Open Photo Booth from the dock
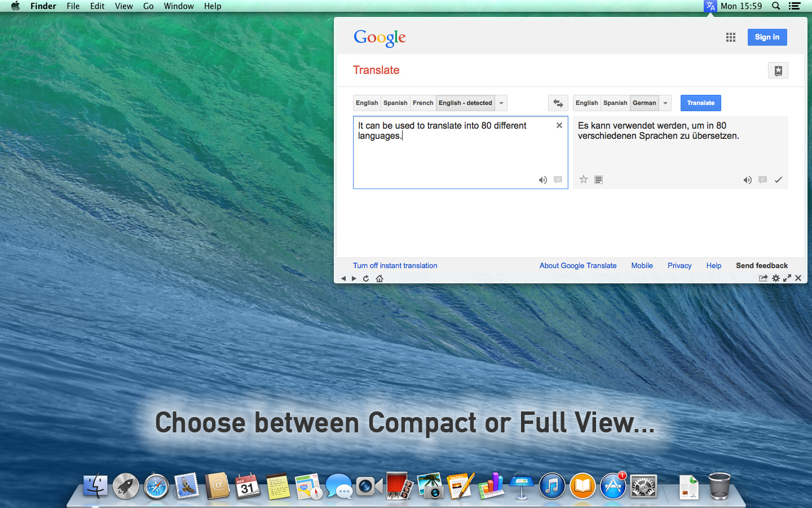Screen dimensions: 812x508 pyautogui.click(x=400, y=487)
